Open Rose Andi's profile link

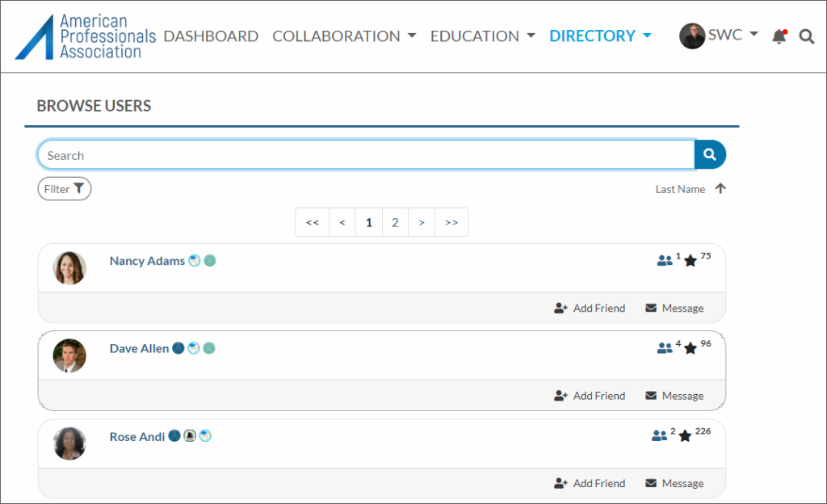click(x=137, y=436)
